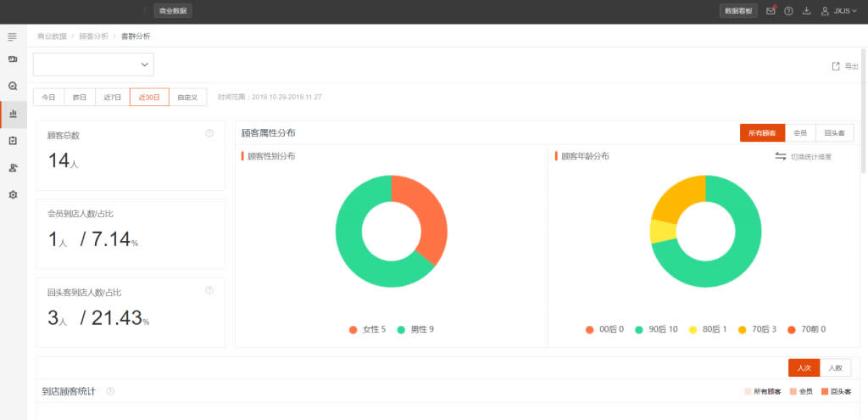Click the 导出 export button
The height and width of the screenshot is (420, 868).
click(x=845, y=66)
